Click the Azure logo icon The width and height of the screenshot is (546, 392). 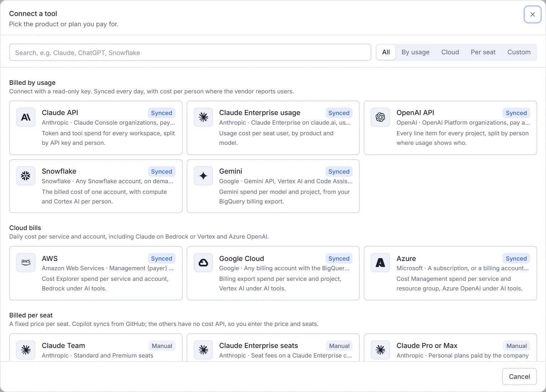coord(380,263)
